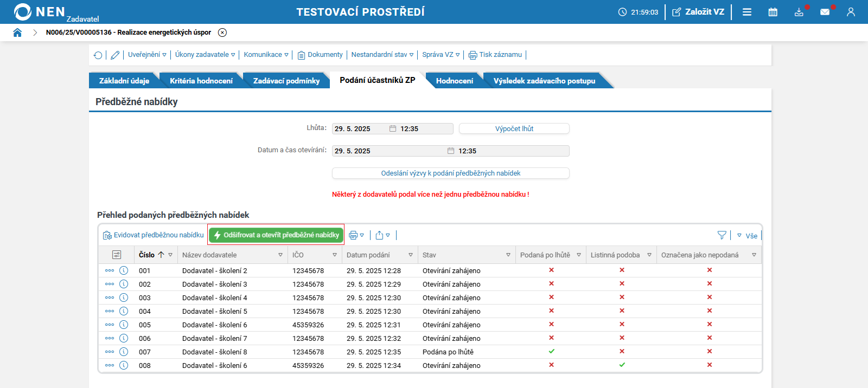Expand the Uveřejnění dropdown menu
This screenshot has height=388, width=868.
tap(147, 55)
